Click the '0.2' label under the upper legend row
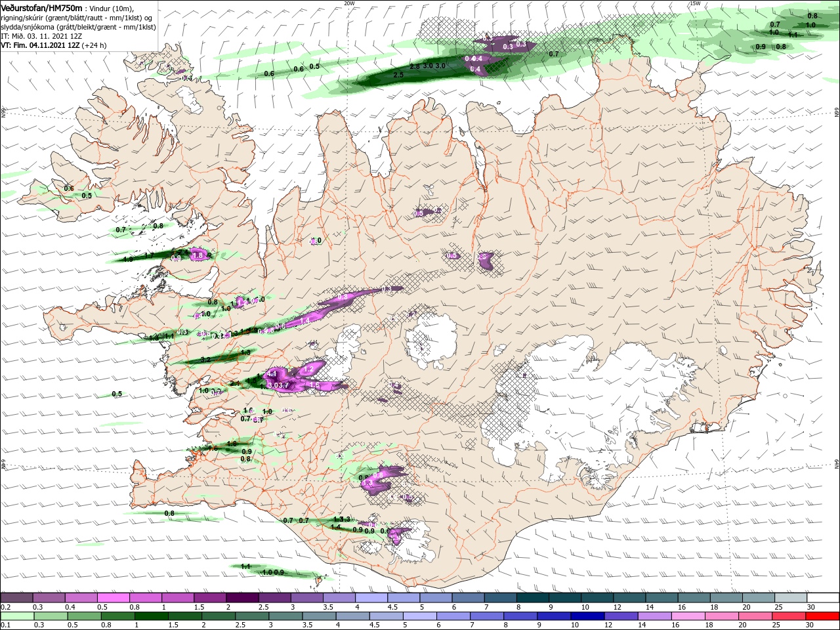 [5, 607]
